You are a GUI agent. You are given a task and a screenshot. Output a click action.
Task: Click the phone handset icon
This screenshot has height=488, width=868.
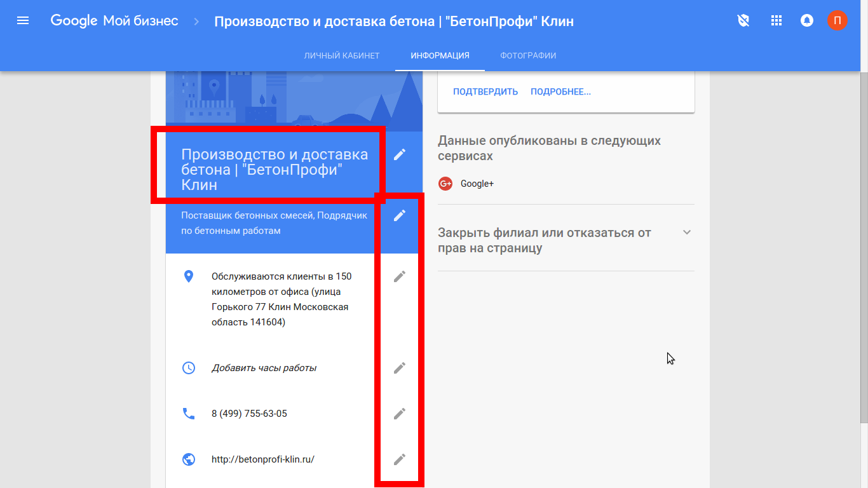click(x=189, y=414)
